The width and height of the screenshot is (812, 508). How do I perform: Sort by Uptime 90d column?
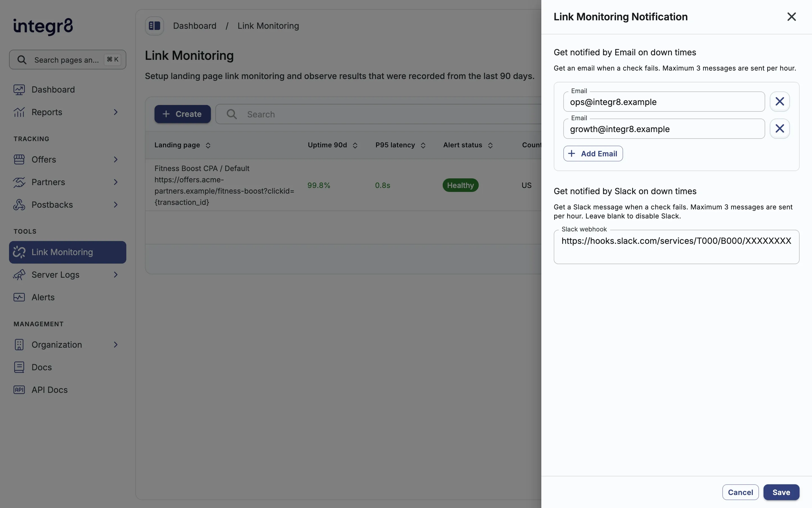[332, 145]
